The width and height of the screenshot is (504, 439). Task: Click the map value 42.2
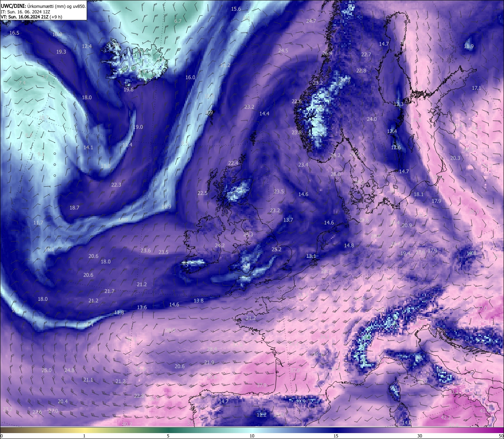[445, 418]
